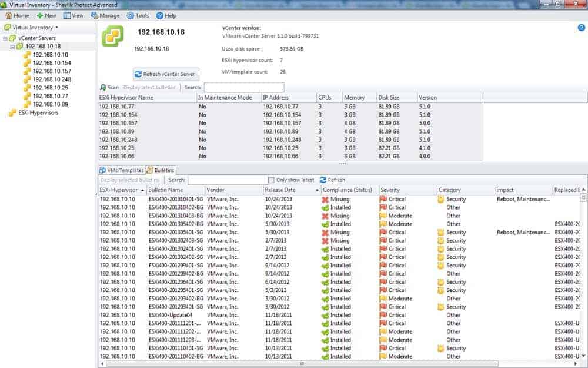This screenshot has width=588, height=368.
Task: Click the Critical flag for ESXi400-201302402-SG
Action: tap(383, 257)
